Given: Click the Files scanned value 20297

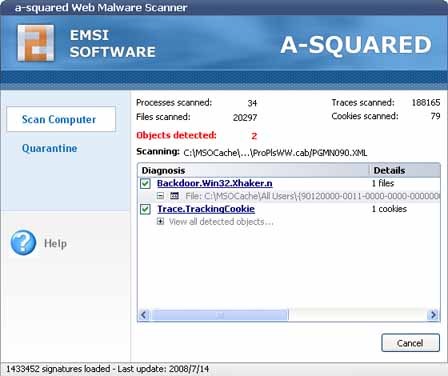Looking at the screenshot, I should (x=245, y=117).
